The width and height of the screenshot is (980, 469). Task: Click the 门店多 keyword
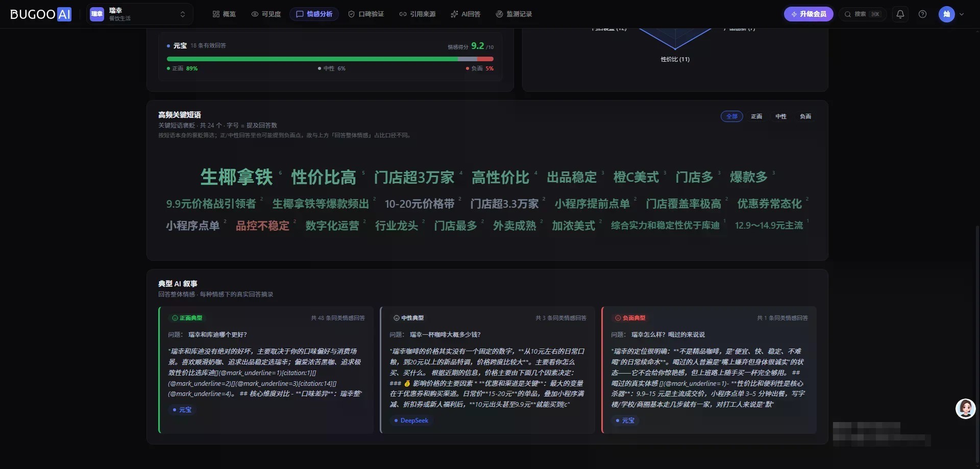point(694,177)
